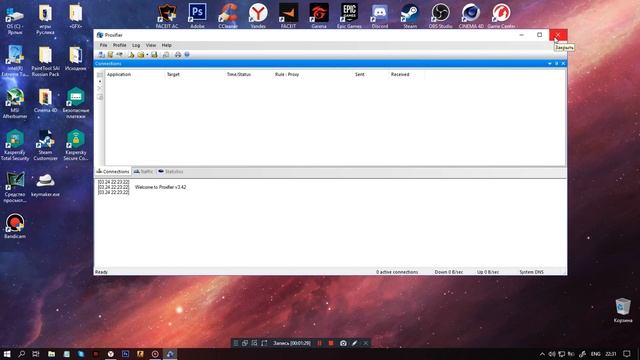Switch to the Statistics tab
The image size is (640, 360).
coord(171,171)
